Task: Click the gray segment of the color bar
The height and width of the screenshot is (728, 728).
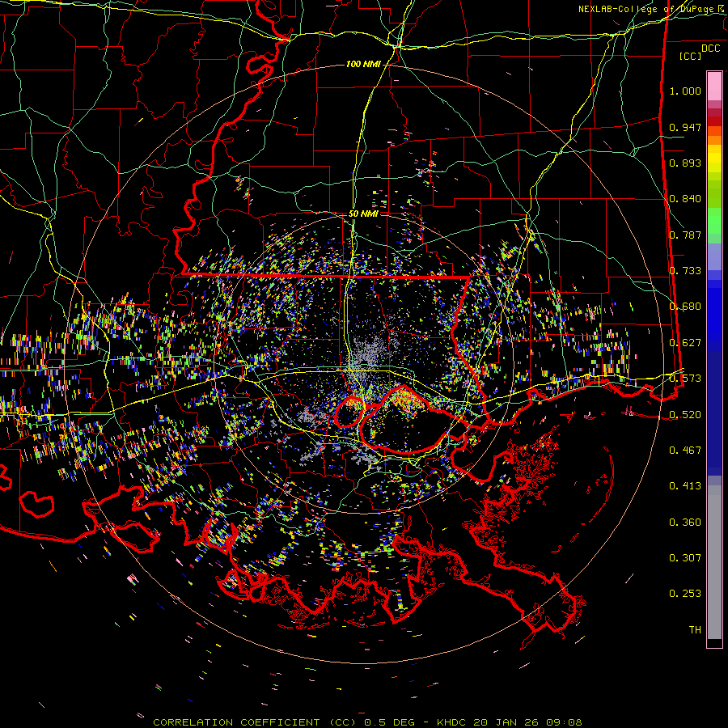Action: (714, 562)
